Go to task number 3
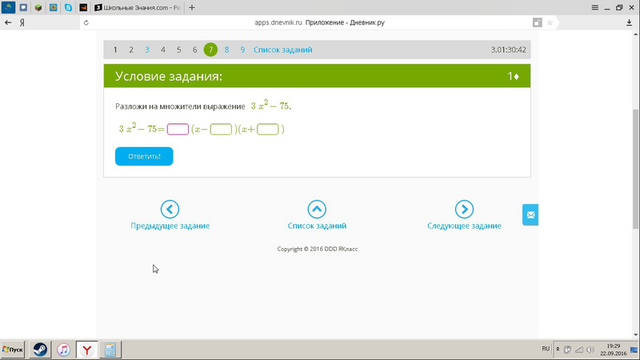Viewport: 640px width, 360px height. click(147, 50)
